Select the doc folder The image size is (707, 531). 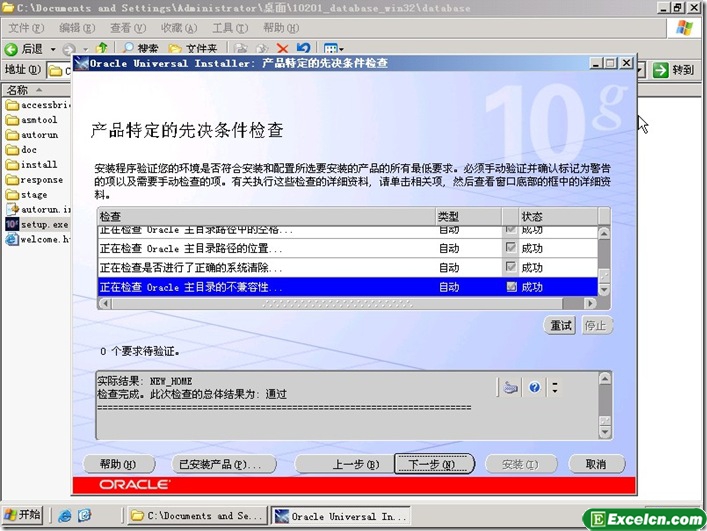(x=21, y=150)
